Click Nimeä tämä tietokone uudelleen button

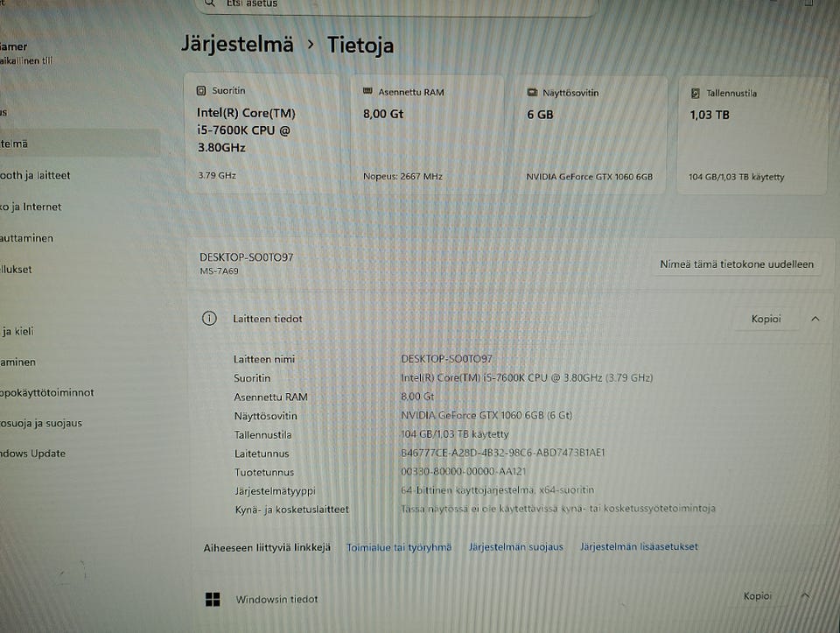(737, 264)
